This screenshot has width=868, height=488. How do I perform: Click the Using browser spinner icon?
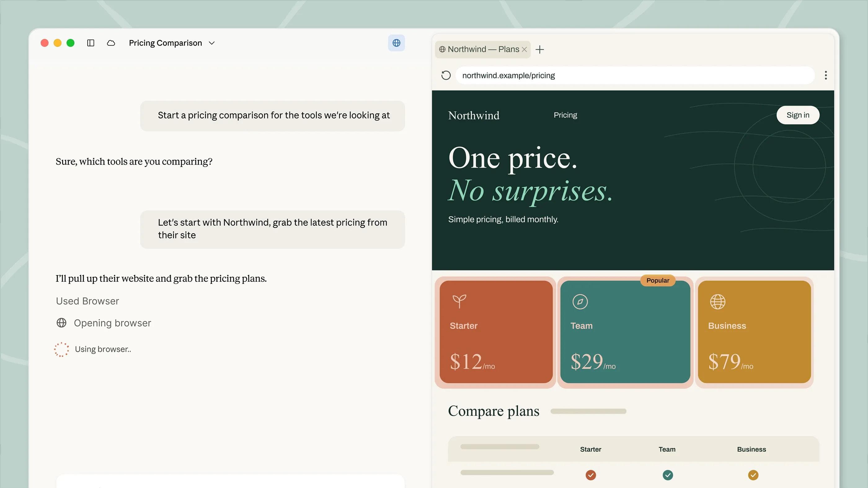click(x=61, y=349)
